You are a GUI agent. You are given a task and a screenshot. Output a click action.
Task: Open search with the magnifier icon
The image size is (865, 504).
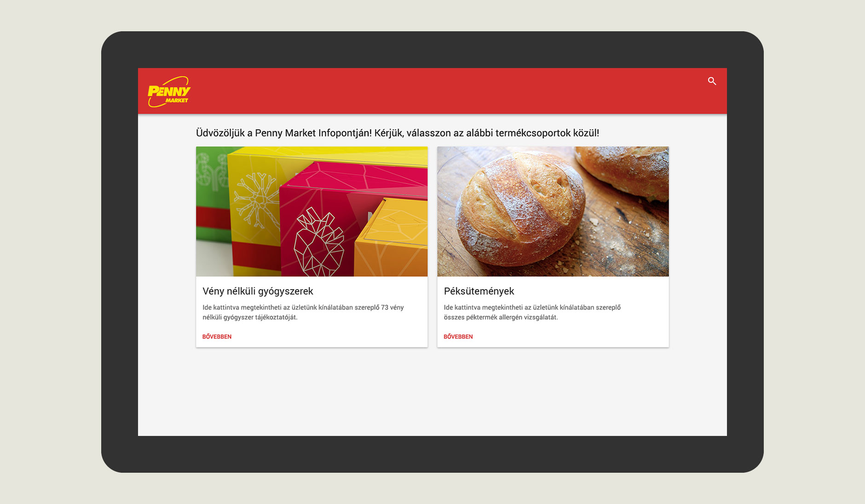coord(712,81)
